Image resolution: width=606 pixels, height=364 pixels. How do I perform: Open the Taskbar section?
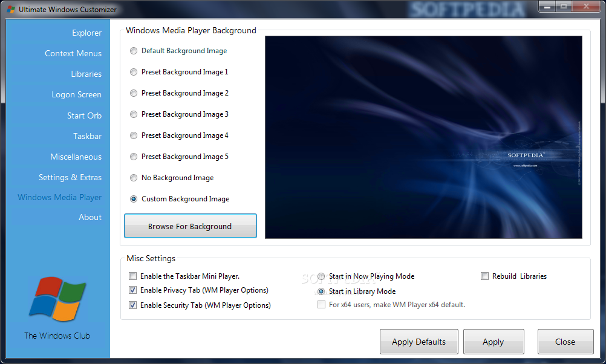87,136
